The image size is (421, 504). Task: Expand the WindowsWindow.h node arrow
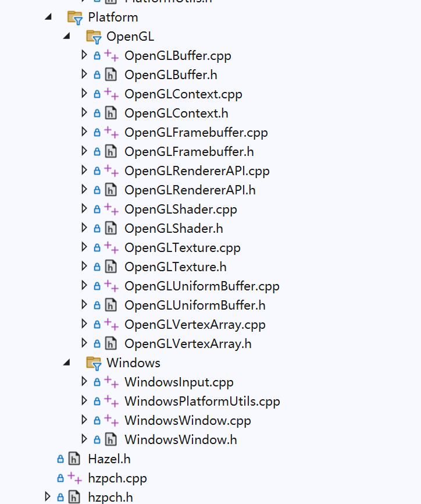click(84, 439)
